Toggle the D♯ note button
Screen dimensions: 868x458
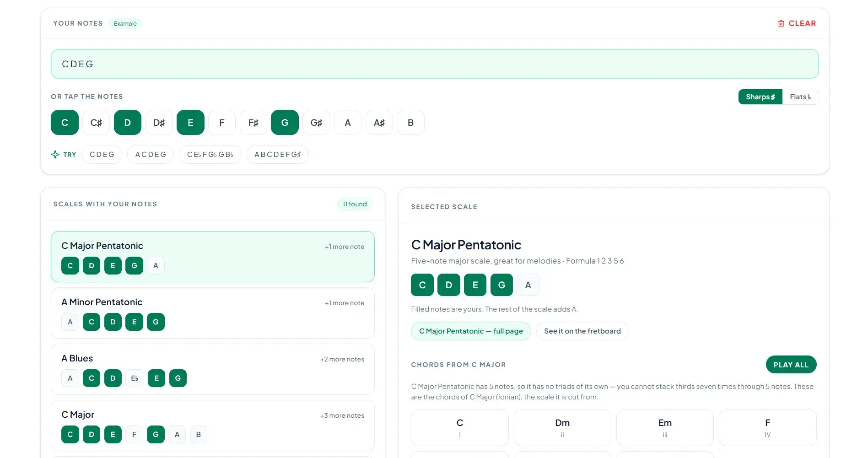coord(159,123)
